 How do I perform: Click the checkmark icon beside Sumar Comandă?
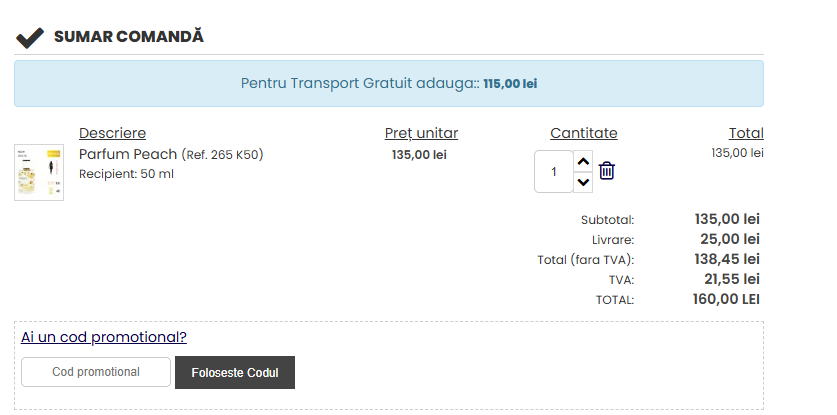point(30,37)
